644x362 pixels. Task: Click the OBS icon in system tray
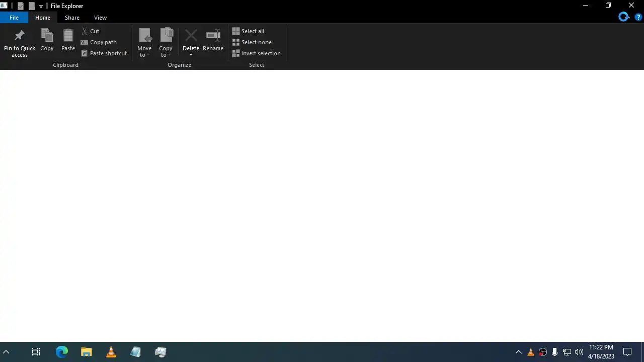(543, 352)
